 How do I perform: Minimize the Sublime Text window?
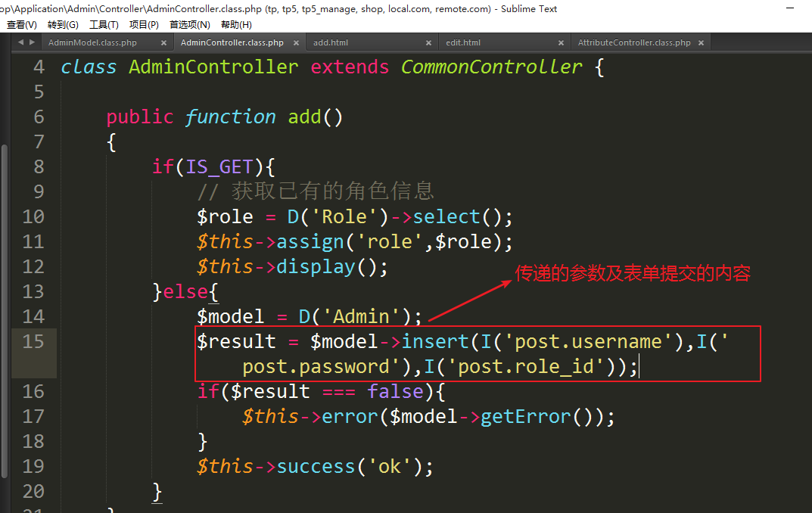click(789, 9)
